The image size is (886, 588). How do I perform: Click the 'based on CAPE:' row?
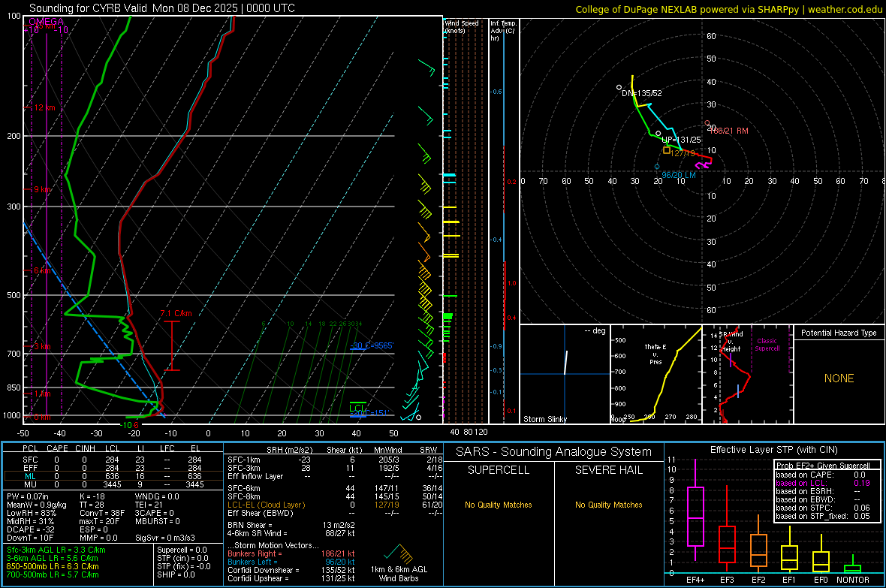click(823, 475)
